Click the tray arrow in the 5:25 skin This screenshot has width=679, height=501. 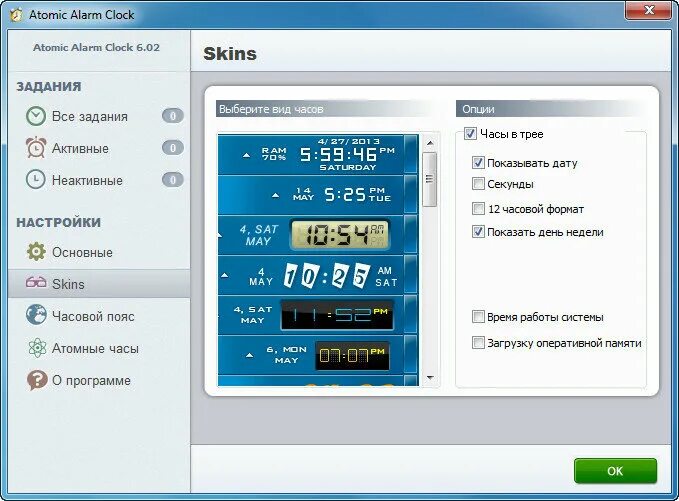point(275,195)
